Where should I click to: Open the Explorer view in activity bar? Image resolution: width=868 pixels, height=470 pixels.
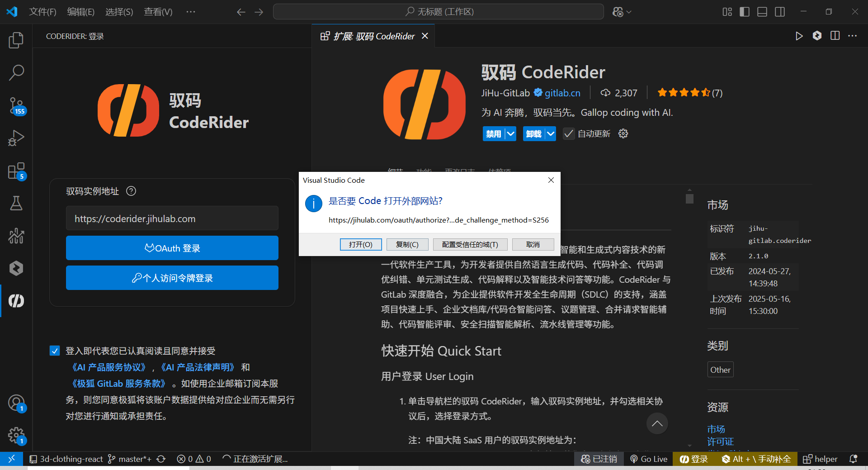click(16, 40)
